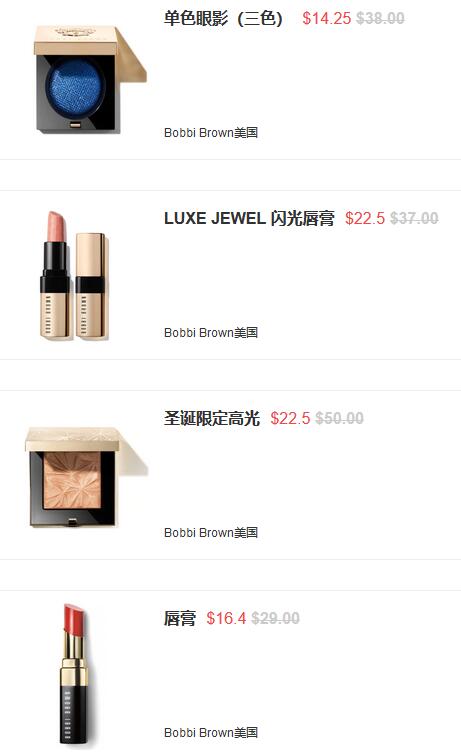
Task: Open the LUXE JEWEL 闪光唇膏 title
Action: coord(249,218)
